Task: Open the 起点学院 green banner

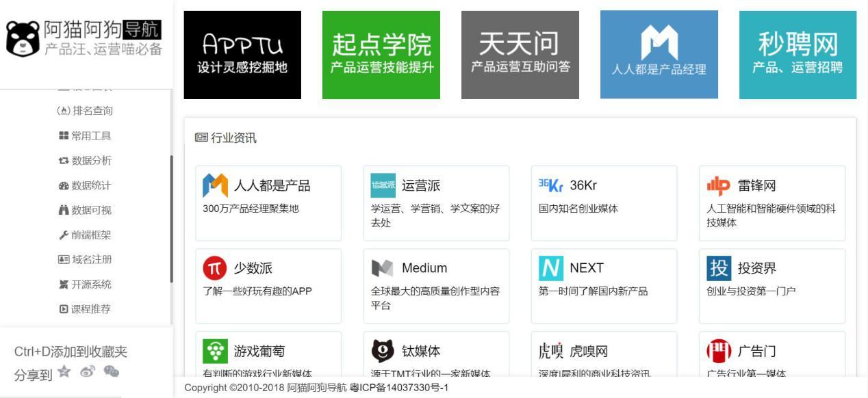Action: 381,55
